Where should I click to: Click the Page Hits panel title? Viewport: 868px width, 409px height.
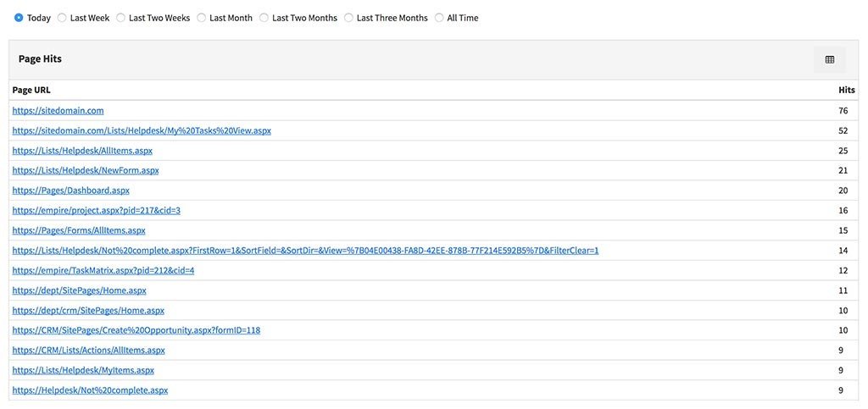tap(40, 58)
